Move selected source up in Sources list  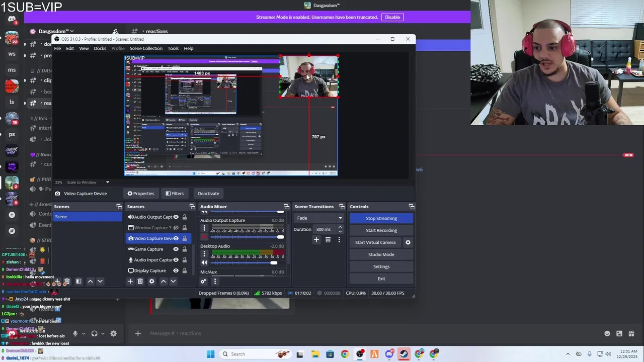[x=163, y=282]
